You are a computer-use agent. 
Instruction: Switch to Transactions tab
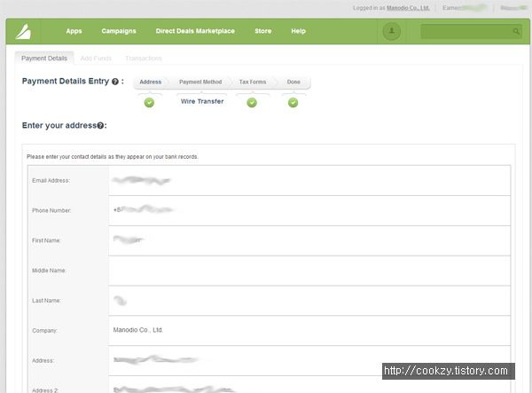click(144, 59)
